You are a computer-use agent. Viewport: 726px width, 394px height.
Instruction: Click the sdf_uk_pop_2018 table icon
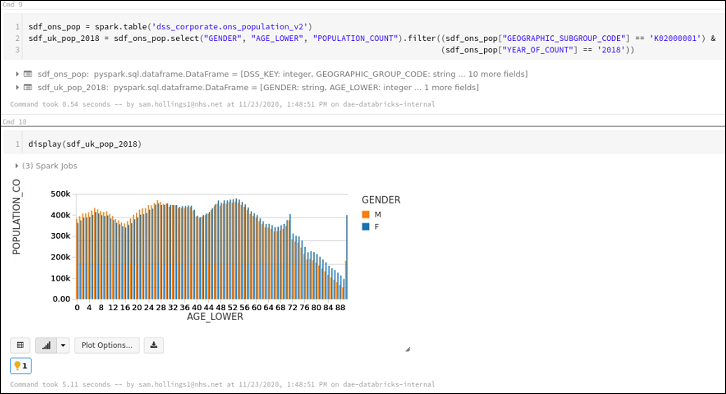pyautogui.click(x=28, y=87)
